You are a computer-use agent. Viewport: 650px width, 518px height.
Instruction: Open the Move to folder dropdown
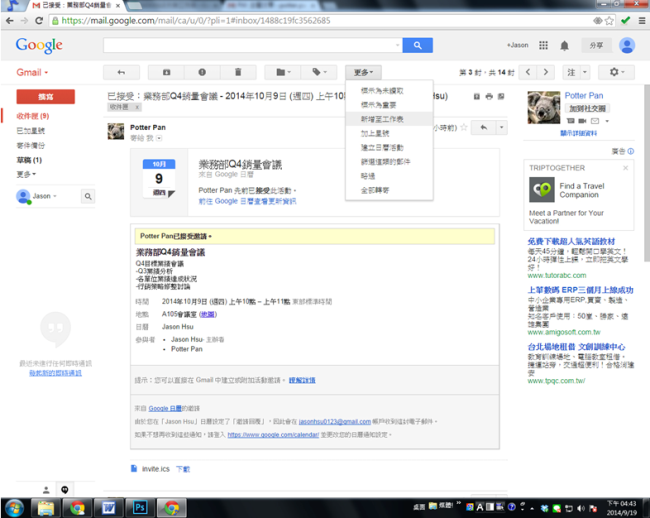point(283,72)
